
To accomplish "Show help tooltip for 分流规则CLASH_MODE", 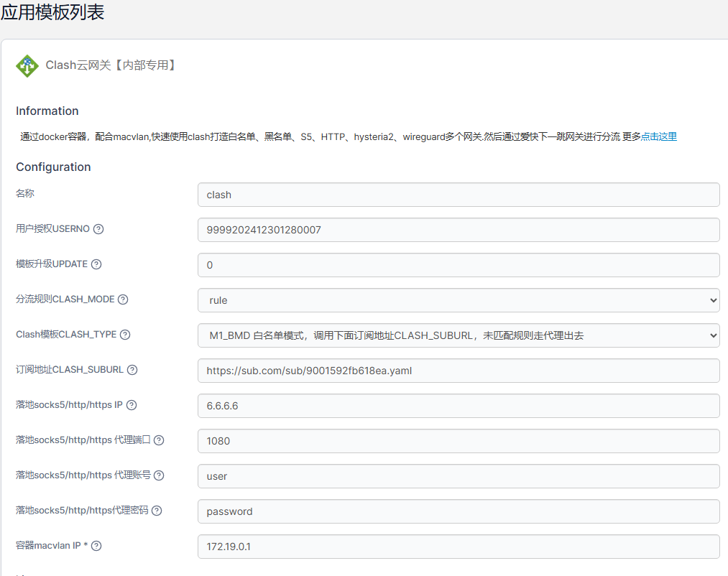I will click(123, 299).
